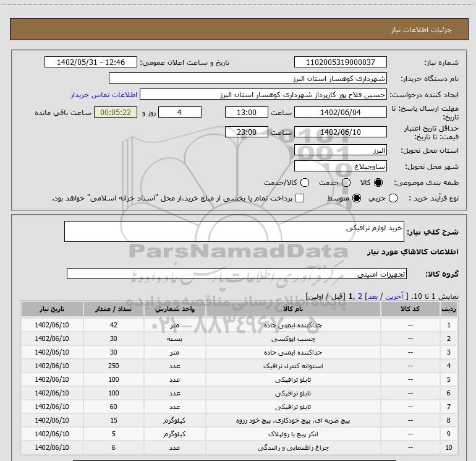The image size is (476, 461).
Task: Click the تاریخ نیاز column header
Action: [52, 309]
